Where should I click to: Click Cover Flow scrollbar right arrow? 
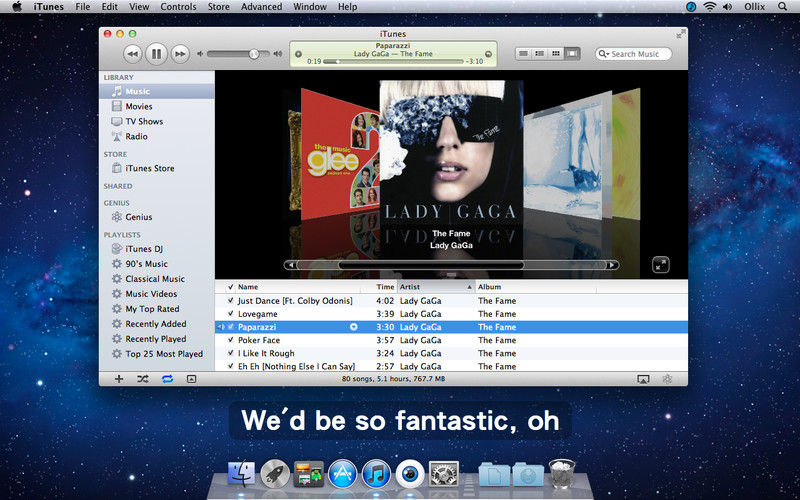612,265
